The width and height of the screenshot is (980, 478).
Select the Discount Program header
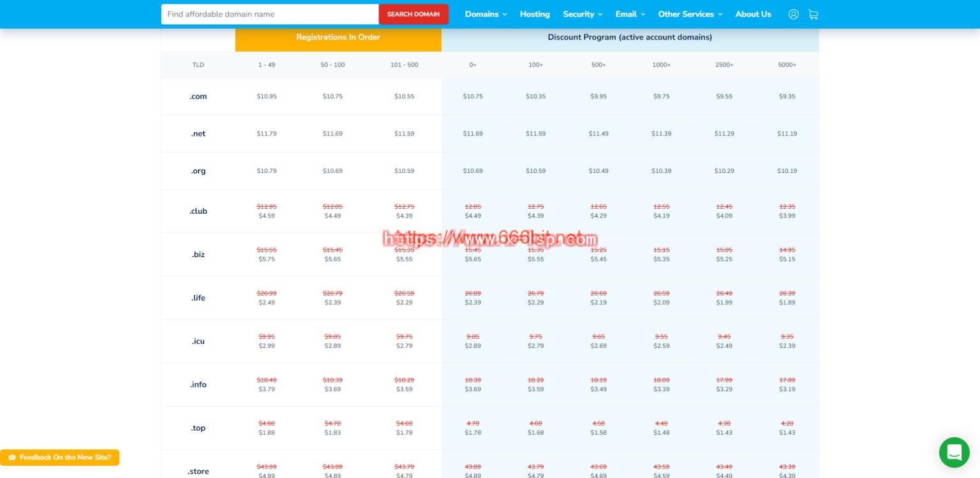(630, 37)
